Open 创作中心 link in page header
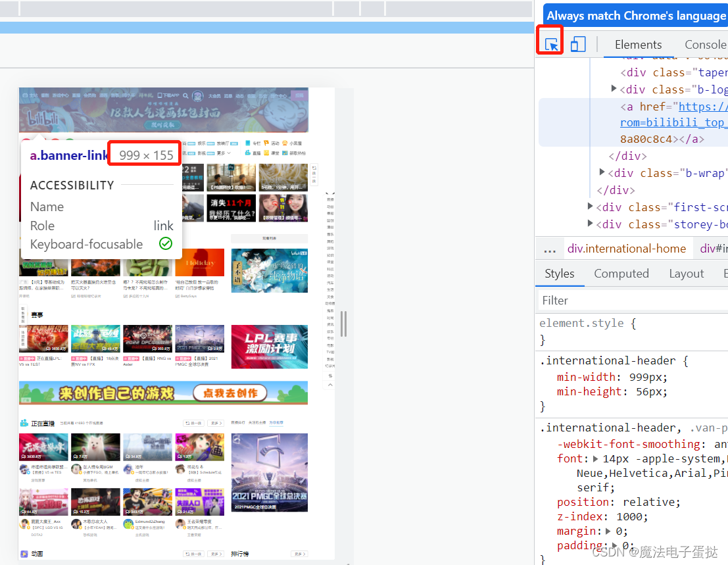Screen dimensions: 728x565 click(279, 95)
